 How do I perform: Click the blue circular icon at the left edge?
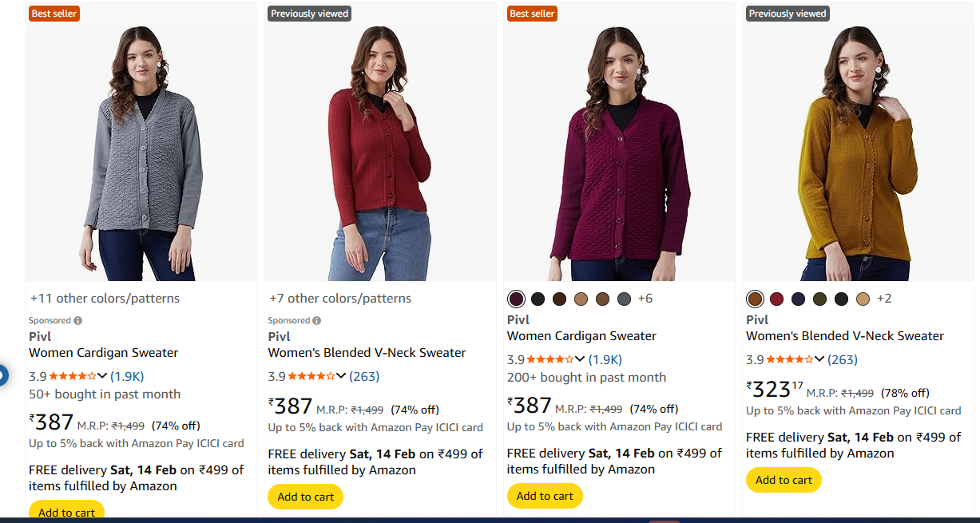[x=2, y=374]
